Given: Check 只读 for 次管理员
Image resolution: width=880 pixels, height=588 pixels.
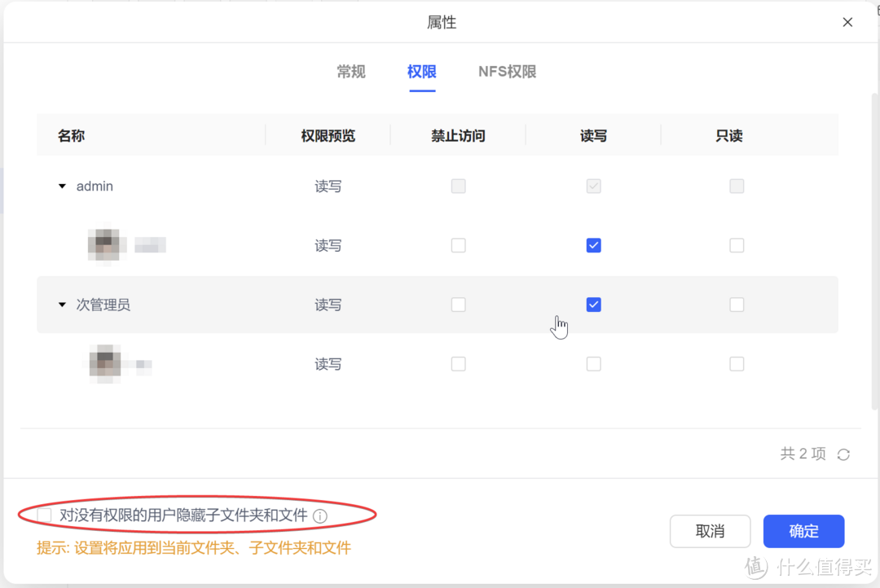Looking at the screenshot, I should pos(737,305).
